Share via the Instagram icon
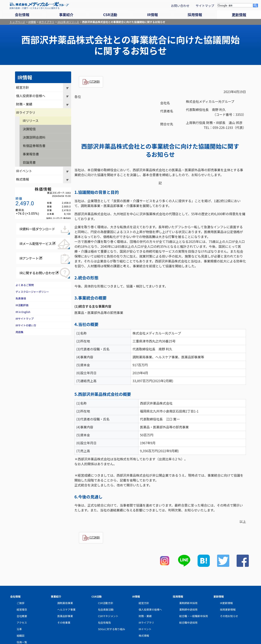 pyautogui.click(x=165, y=561)
